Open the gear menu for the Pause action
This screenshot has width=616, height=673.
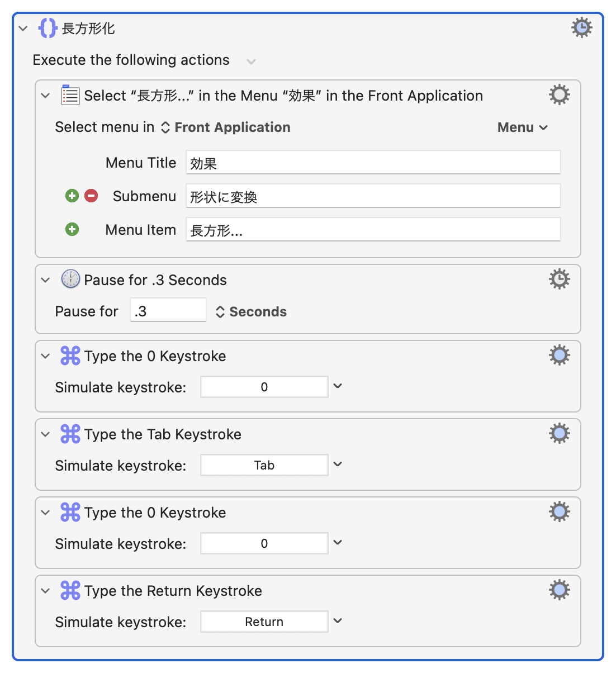coord(559,279)
